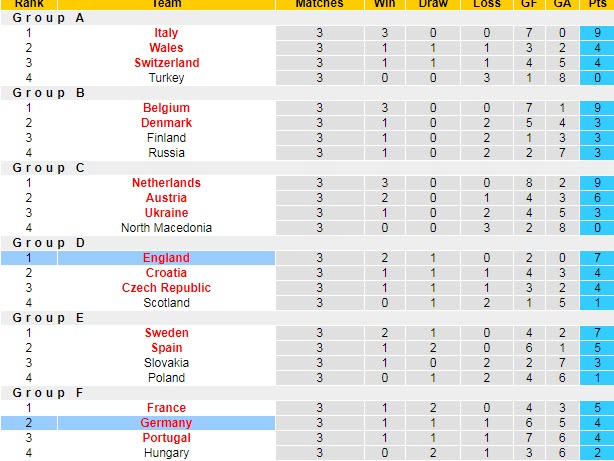
Task: Select Switzerland in Group A
Action: [x=166, y=63]
